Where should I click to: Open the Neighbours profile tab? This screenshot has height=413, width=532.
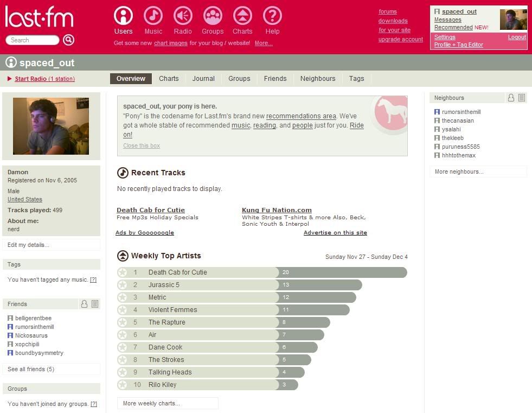[318, 79]
